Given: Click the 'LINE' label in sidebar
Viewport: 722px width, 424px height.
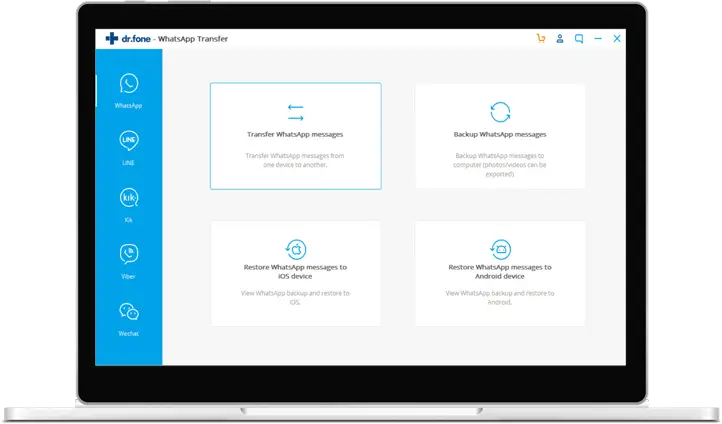Looking at the screenshot, I should (x=128, y=163).
